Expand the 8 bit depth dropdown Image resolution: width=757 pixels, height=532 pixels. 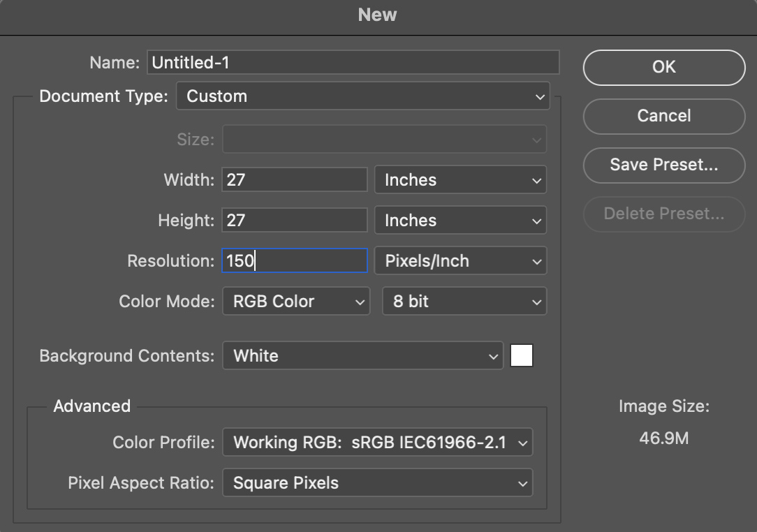[464, 302]
